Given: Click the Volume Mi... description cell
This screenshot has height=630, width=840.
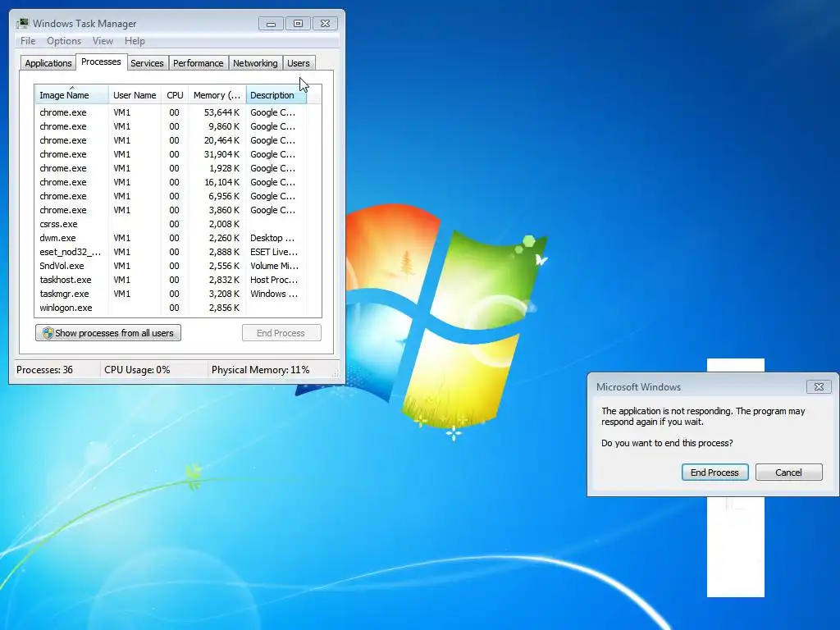Looking at the screenshot, I should pos(274,266).
